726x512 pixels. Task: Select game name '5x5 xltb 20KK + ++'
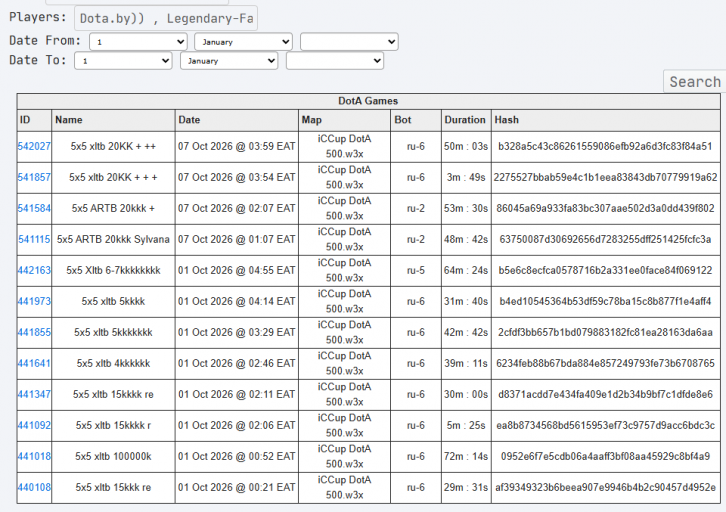113,146
